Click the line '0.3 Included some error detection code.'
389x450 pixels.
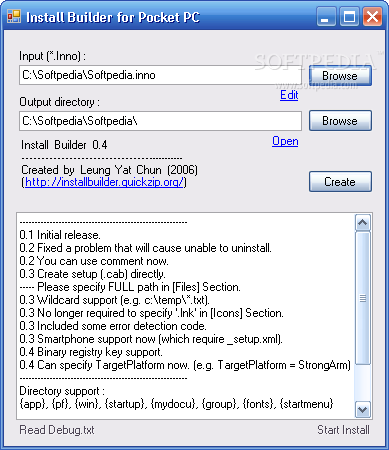(113, 326)
